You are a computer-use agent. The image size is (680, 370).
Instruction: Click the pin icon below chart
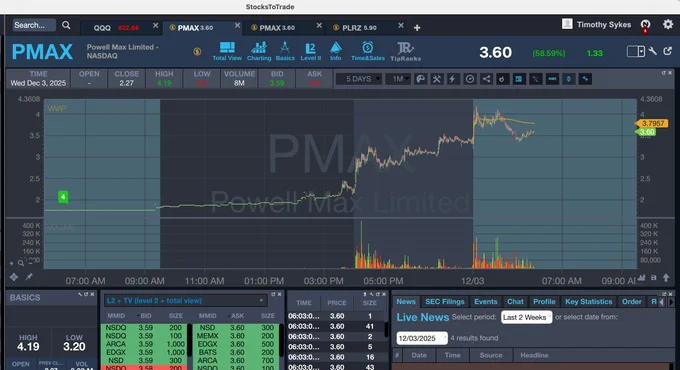[x=29, y=277]
